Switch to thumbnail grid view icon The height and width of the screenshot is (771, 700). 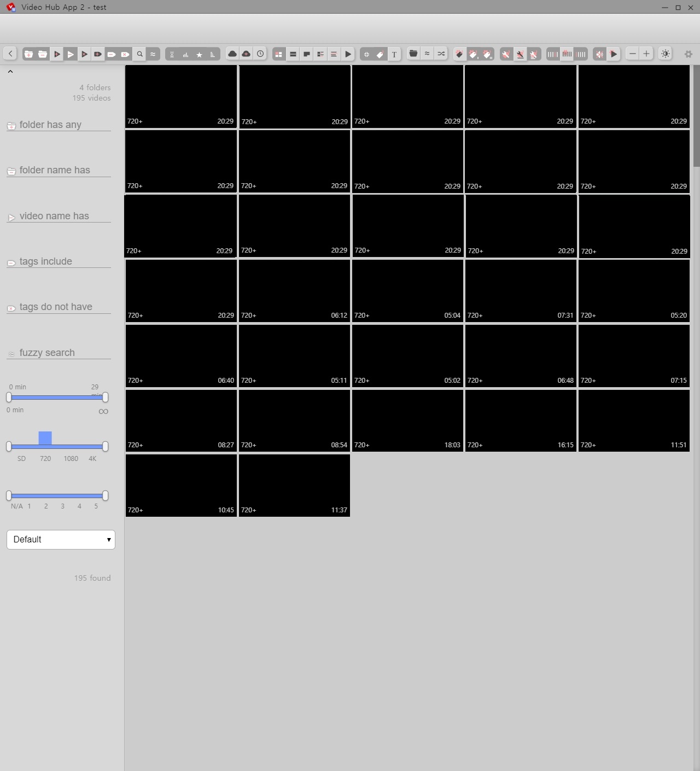pos(279,54)
